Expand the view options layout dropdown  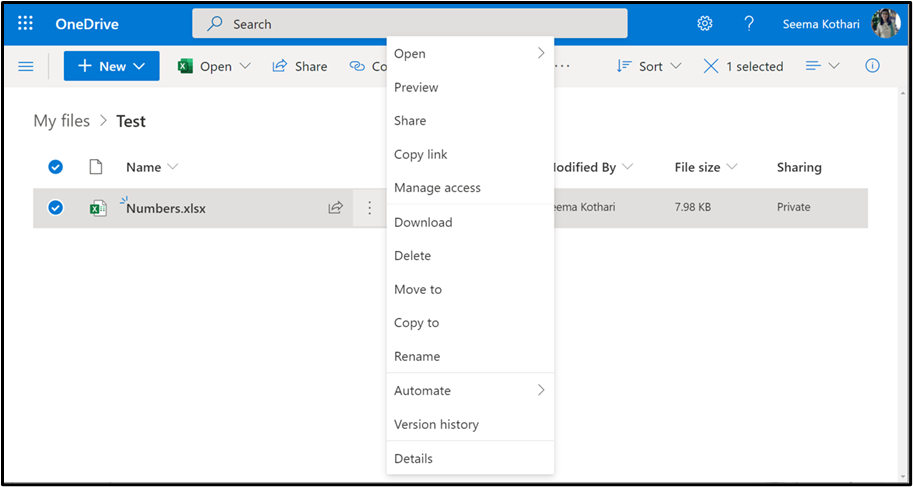(x=822, y=66)
